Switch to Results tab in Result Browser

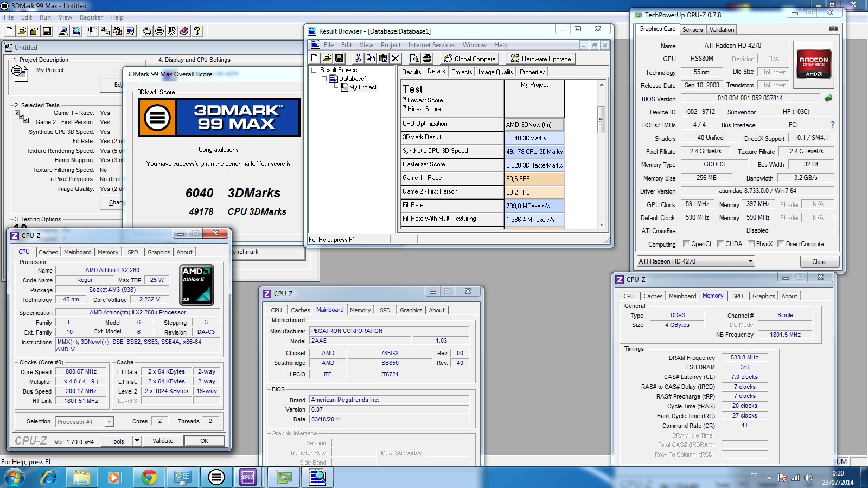point(411,72)
